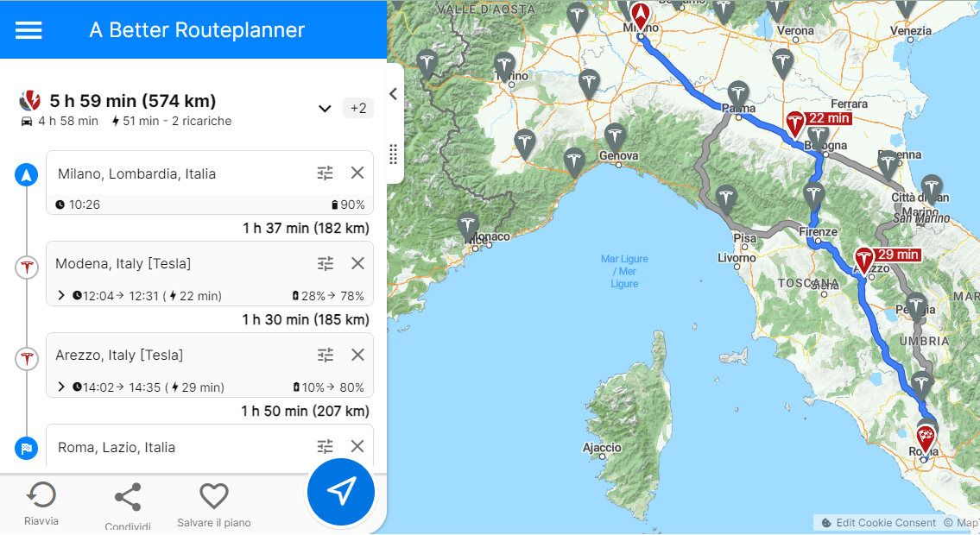Open settings for Arezzo Tesla stop
The image size is (980, 535).
pyautogui.click(x=325, y=356)
